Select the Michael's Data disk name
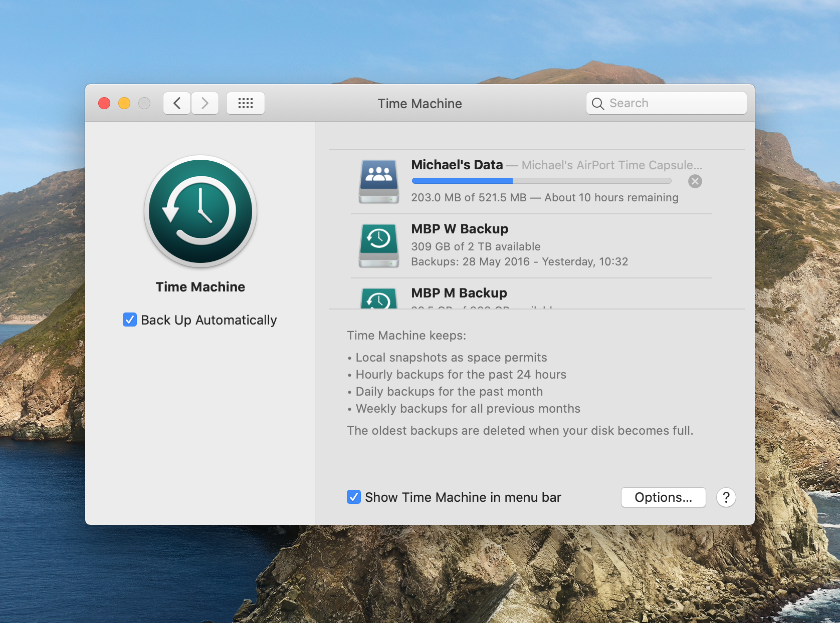 pos(457,165)
